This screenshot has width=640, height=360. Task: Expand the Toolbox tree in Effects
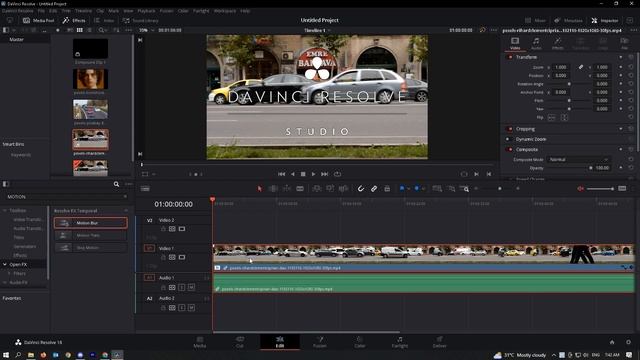click(x=5, y=211)
